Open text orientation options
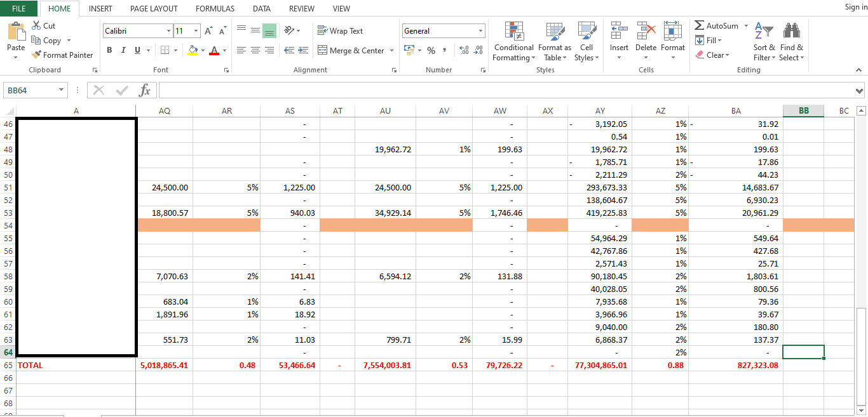Viewport: 868px width, 417px height. (x=292, y=30)
